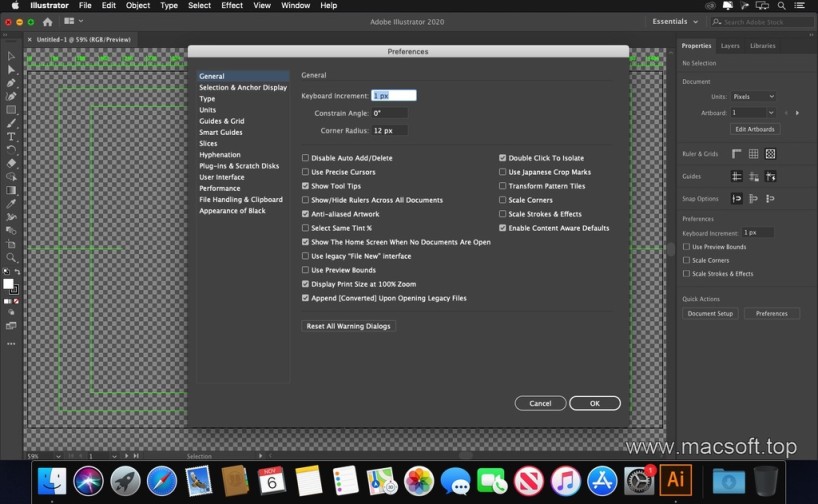The width and height of the screenshot is (818, 504).
Task: Select the Pen tool in toolbar
Action: (x=11, y=83)
